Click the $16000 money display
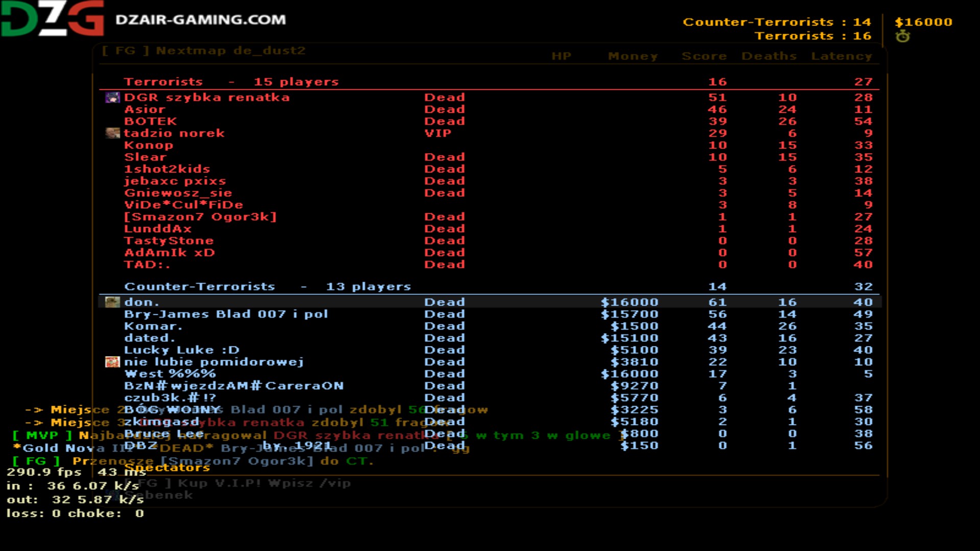 pos(923,22)
